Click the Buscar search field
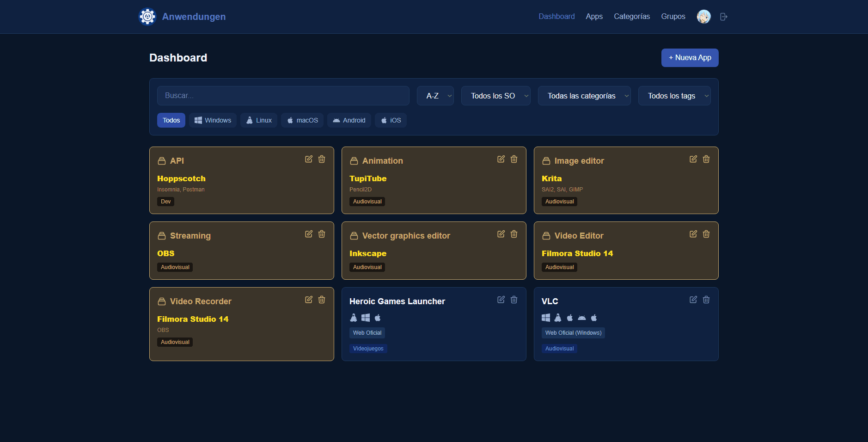 pyautogui.click(x=283, y=96)
